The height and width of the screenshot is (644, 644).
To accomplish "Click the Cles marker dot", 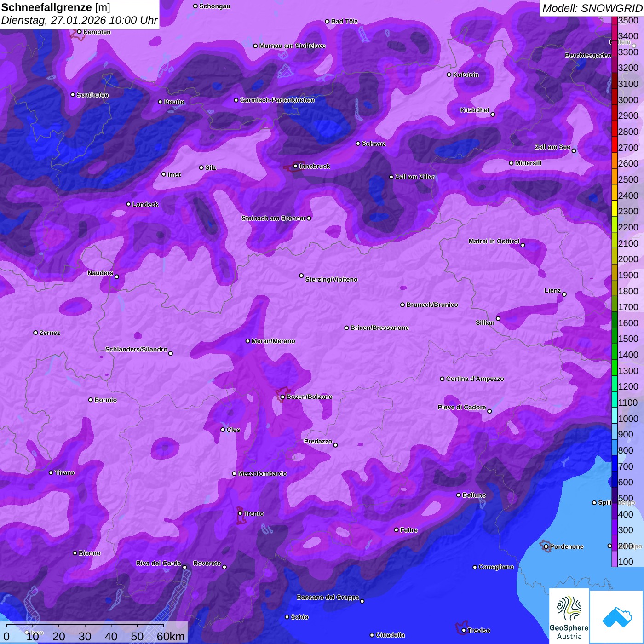I will 223,430.
